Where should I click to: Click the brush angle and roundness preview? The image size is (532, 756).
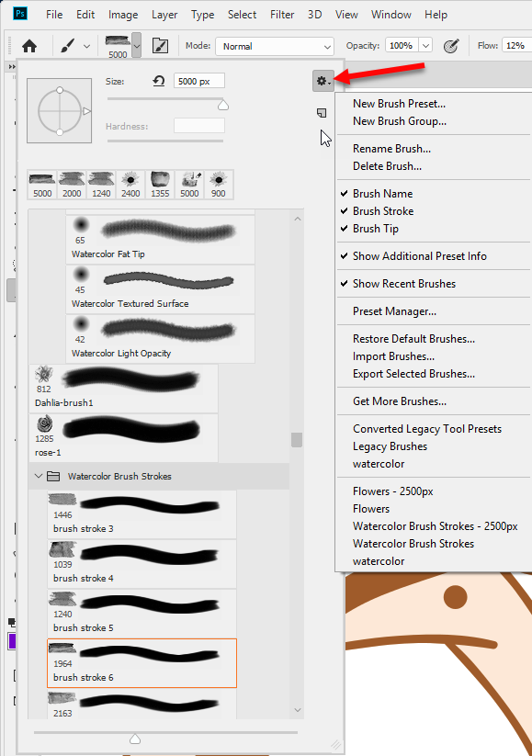point(60,111)
